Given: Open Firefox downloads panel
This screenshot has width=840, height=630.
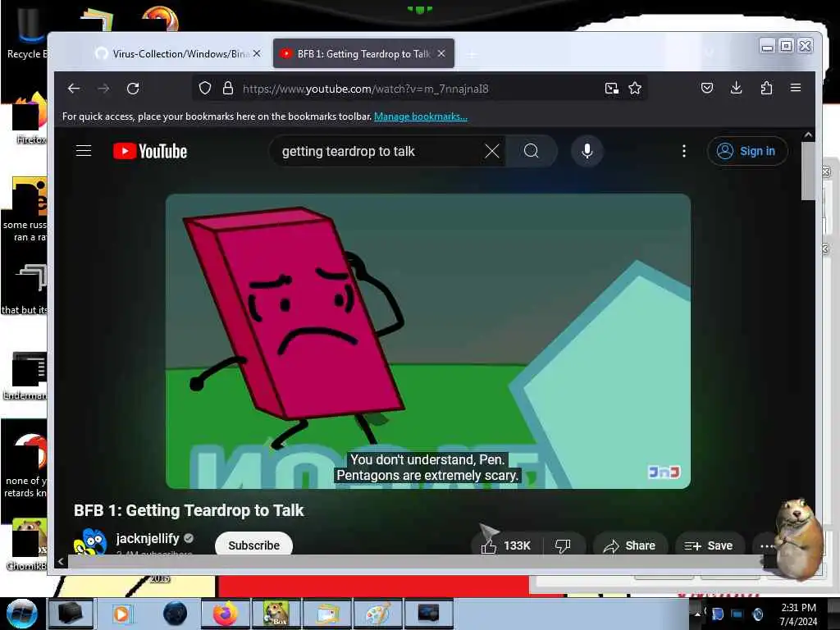Looking at the screenshot, I should coord(736,88).
